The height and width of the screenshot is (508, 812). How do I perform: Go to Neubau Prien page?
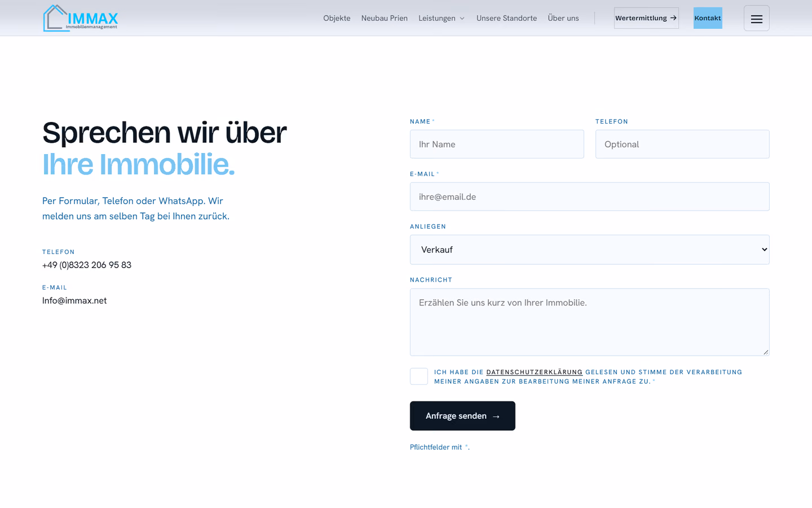pos(384,18)
